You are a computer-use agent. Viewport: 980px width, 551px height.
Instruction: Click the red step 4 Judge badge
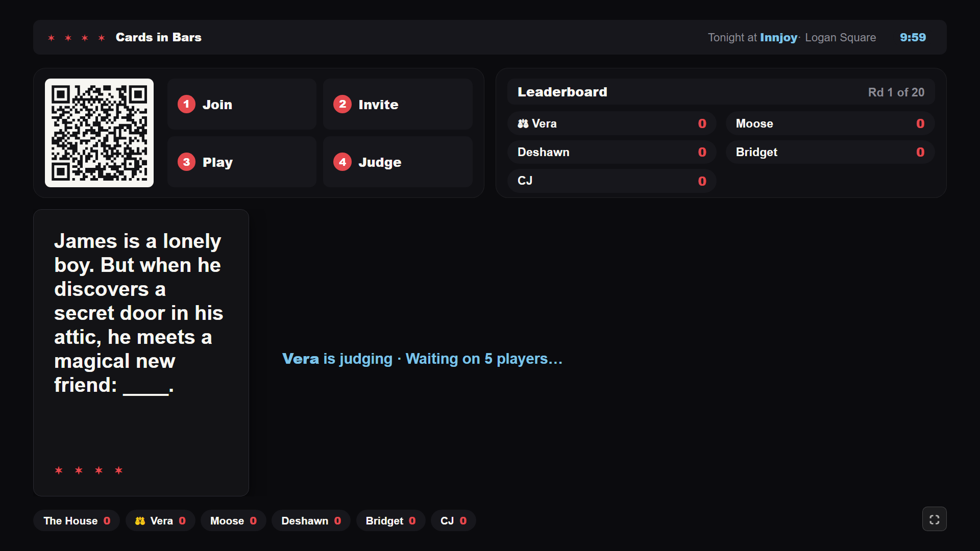(x=342, y=162)
